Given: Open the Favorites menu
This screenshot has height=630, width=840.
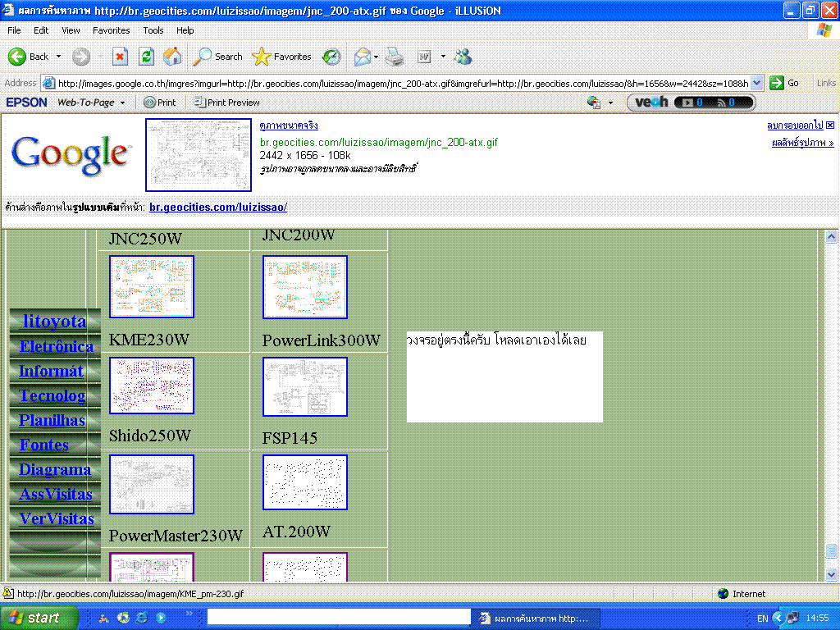Looking at the screenshot, I should click(x=111, y=30).
